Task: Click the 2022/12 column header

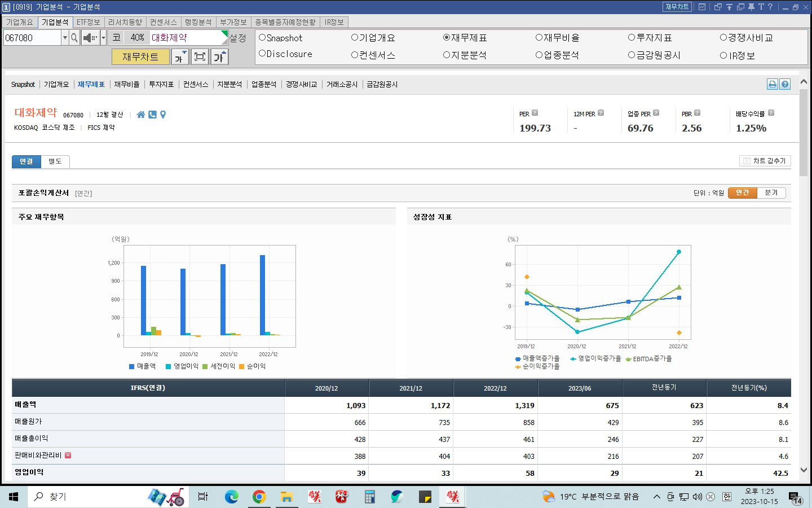Action: (x=495, y=388)
